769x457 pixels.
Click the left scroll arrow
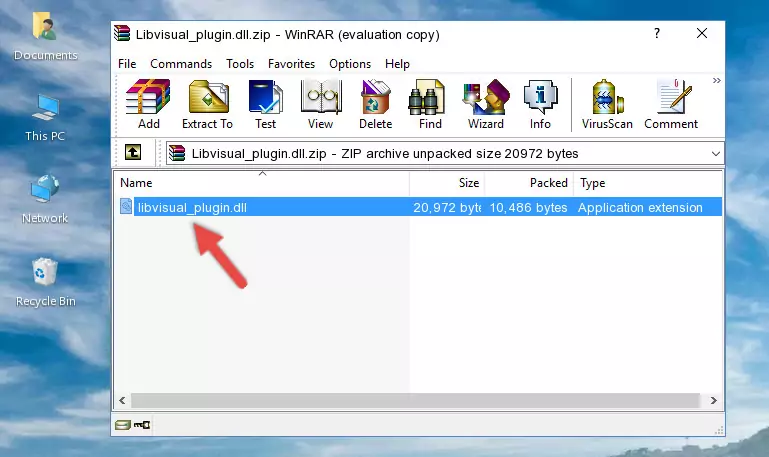(123, 401)
